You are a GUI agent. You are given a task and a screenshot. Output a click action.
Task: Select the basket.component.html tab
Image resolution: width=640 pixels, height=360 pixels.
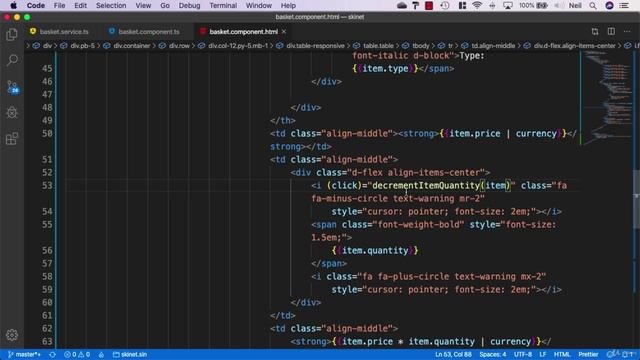click(x=243, y=31)
